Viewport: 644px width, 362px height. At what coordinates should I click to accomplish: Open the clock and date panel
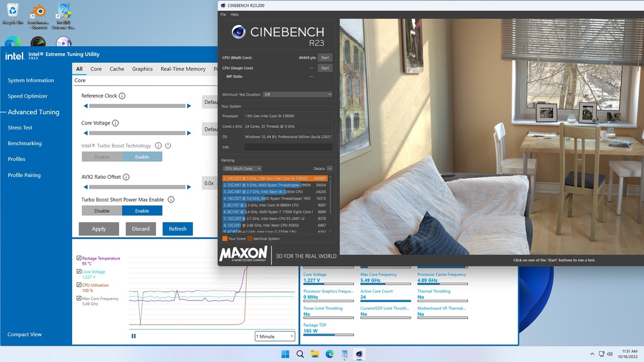coord(627,354)
